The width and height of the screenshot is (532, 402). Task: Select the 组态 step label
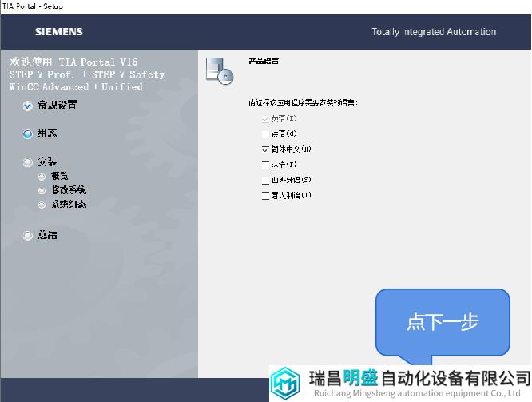(47, 133)
